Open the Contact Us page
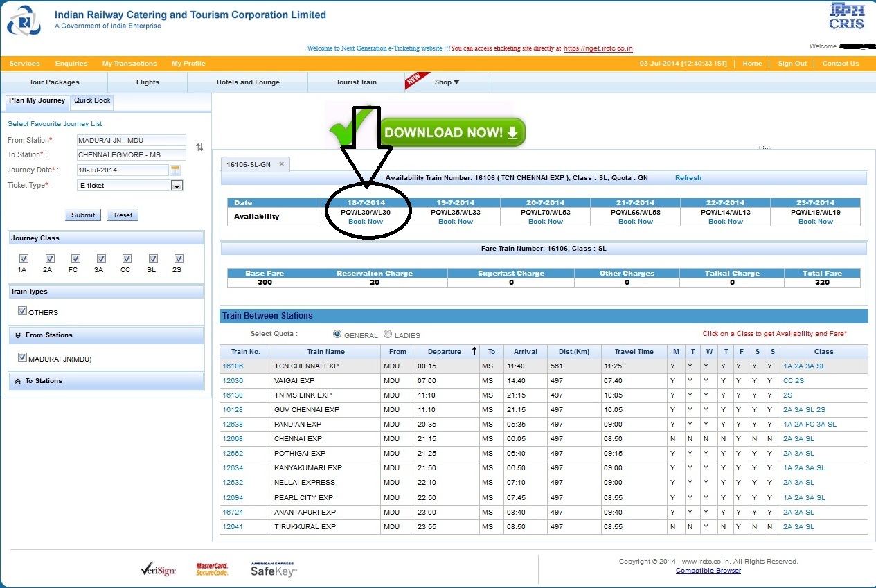 tap(841, 64)
